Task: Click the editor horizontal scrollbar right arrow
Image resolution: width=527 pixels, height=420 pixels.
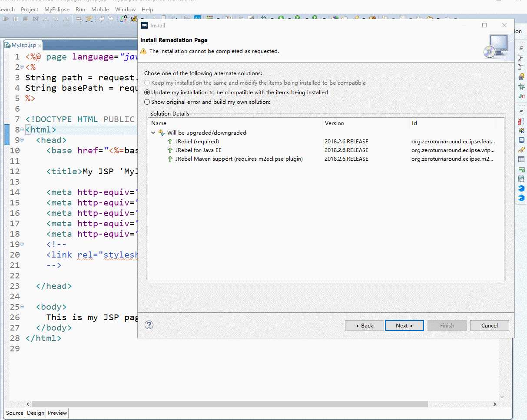Action: (495, 404)
